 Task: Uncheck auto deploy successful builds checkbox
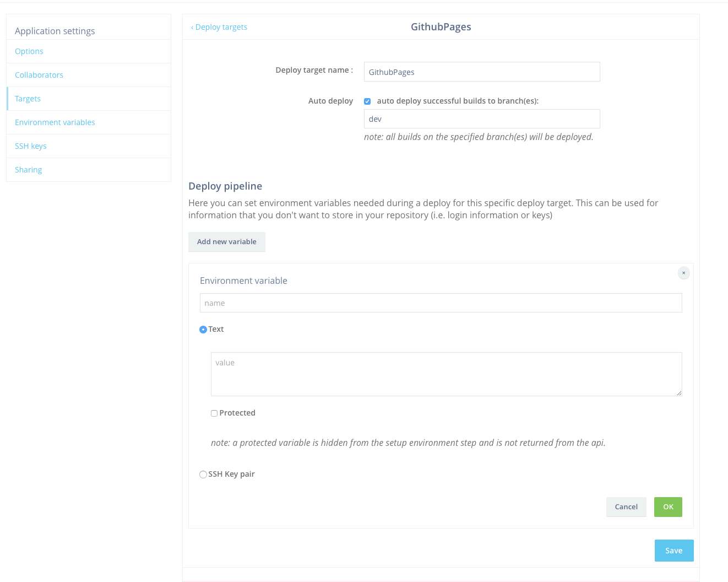pyautogui.click(x=367, y=101)
